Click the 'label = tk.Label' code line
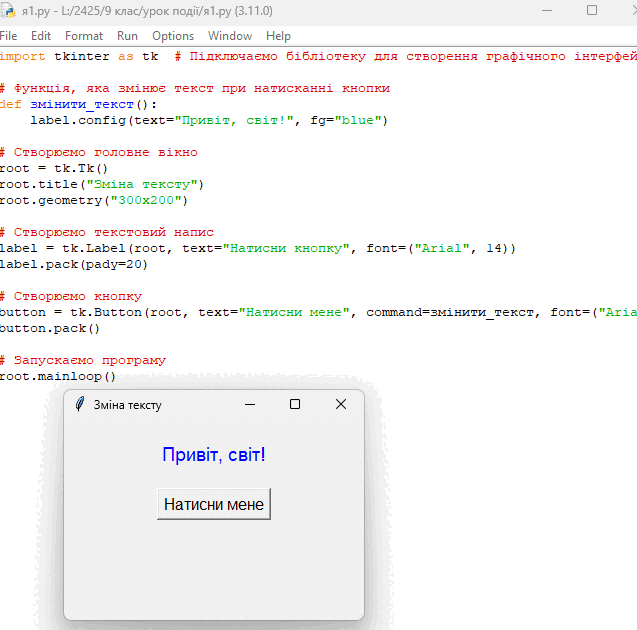Image resolution: width=637 pixels, height=630 pixels. (x=258, y=248)
